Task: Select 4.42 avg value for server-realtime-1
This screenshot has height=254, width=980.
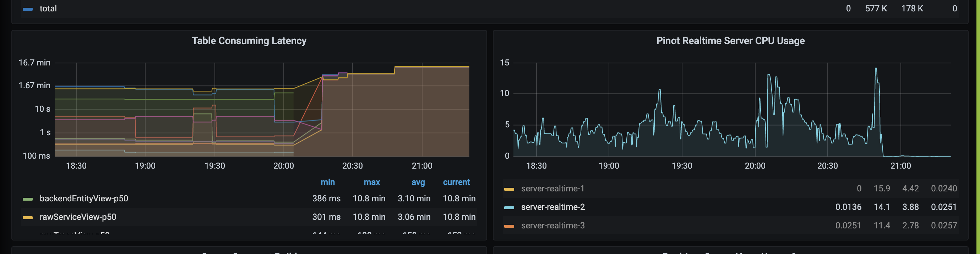Action: click(910, 189)
